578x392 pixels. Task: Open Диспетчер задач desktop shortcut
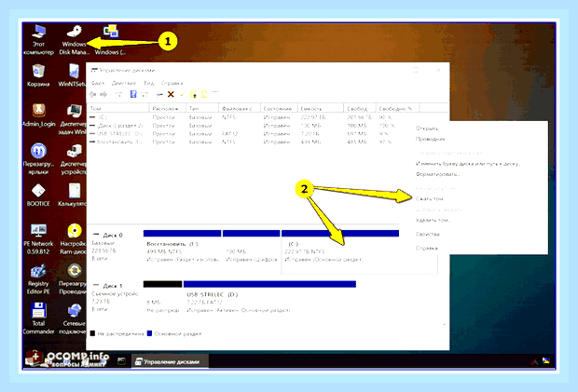(73, 119)
